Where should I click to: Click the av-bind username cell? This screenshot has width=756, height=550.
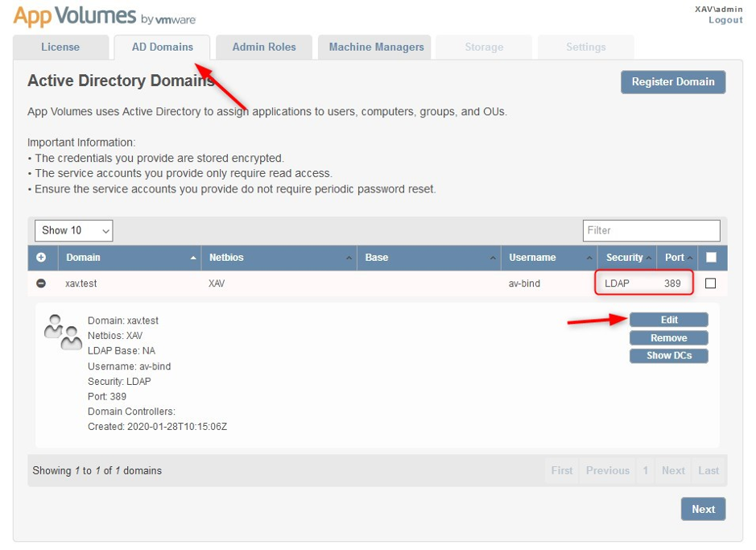(x=524, y=283)
